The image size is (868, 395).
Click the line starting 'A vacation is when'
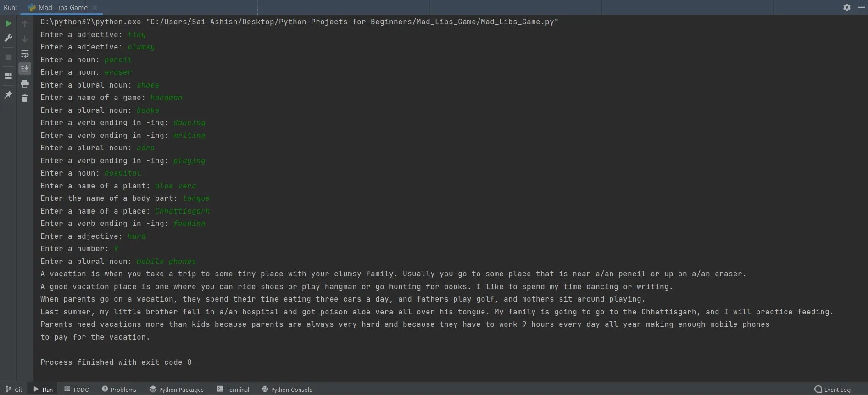click(393, 274)
